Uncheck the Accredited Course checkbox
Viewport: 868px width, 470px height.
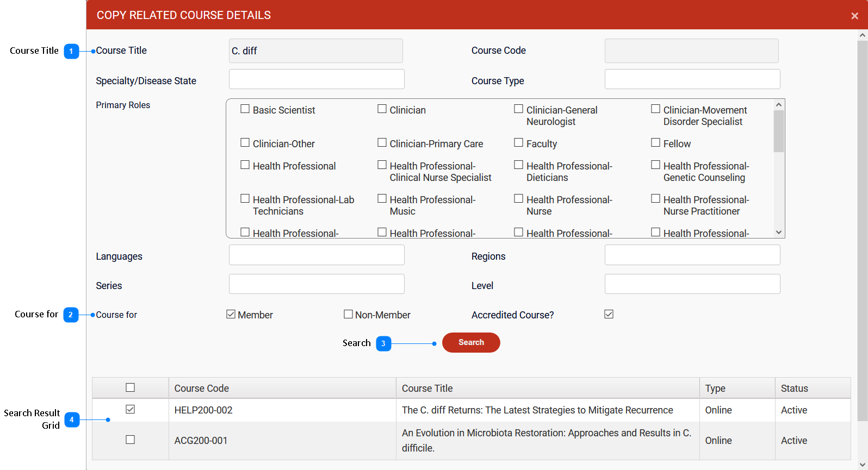[609, 314]
